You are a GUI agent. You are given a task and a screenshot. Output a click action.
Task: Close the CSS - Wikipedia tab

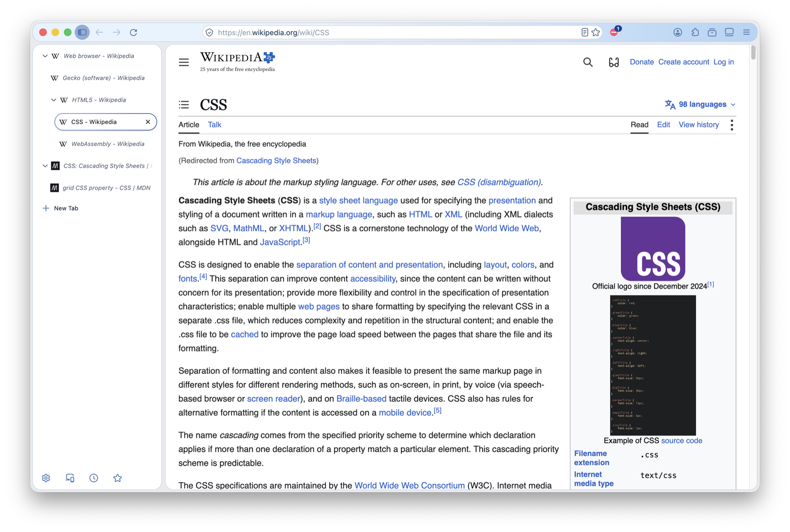point(148,122)
